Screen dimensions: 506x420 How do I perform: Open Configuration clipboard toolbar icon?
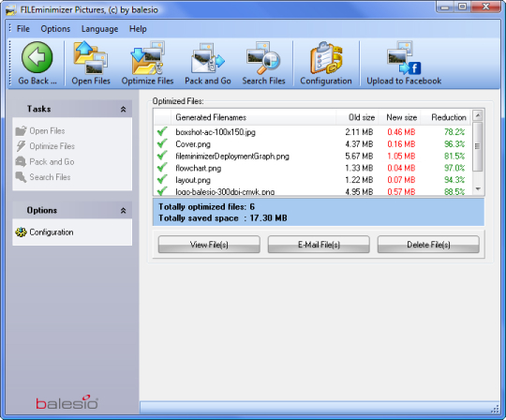click(326, 58)
